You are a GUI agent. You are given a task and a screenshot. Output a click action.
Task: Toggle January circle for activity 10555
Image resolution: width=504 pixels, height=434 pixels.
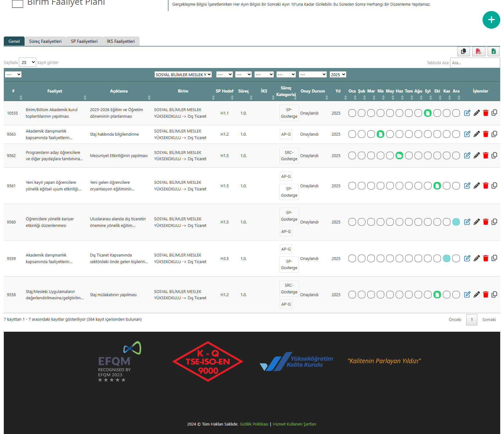coord(352,113)
